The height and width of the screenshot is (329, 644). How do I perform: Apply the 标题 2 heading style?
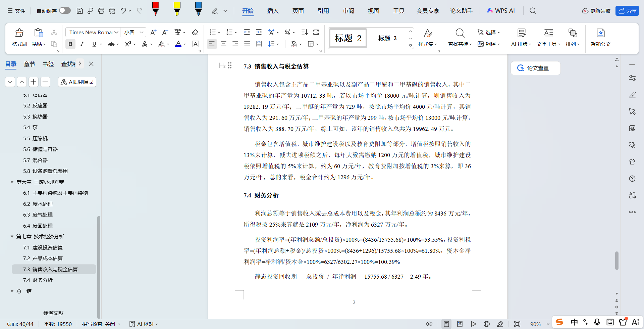pyautogui.click(x=348, y=38)
